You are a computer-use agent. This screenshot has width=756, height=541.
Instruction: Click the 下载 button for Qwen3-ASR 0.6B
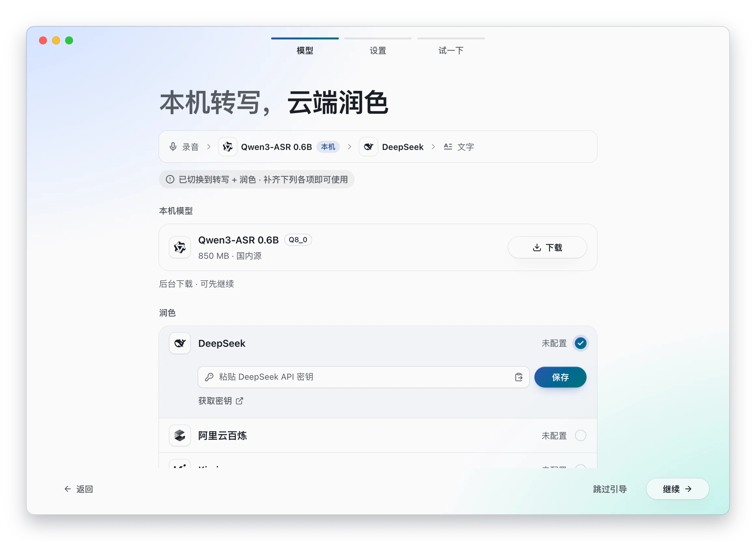[547, 247]
